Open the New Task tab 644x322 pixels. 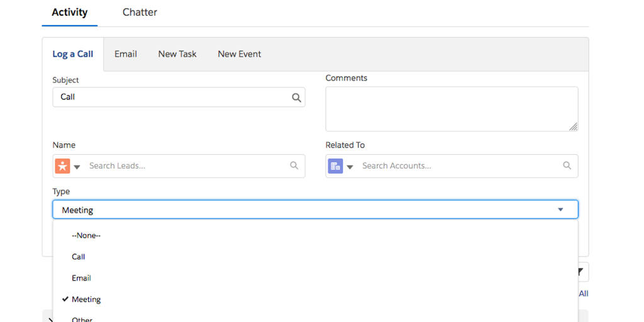coord(177,54)
